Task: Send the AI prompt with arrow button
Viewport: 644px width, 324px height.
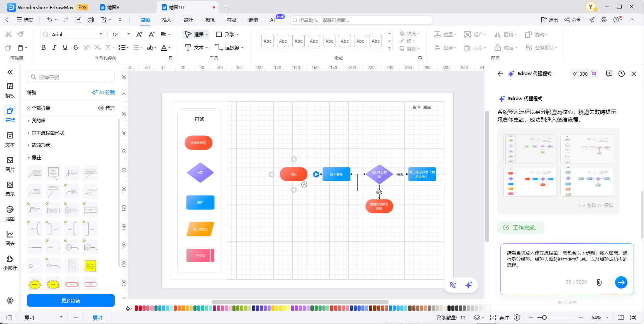Action: (621, 282)
